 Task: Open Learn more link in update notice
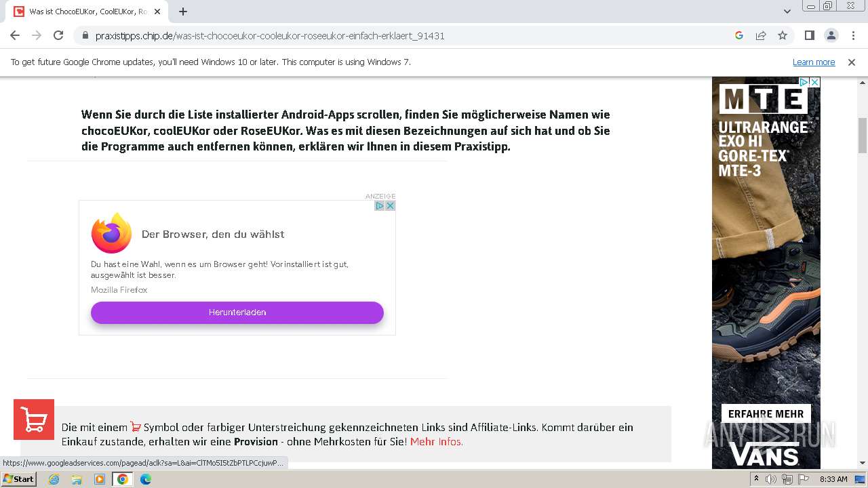pyautogui.click(x=814, y=62)
